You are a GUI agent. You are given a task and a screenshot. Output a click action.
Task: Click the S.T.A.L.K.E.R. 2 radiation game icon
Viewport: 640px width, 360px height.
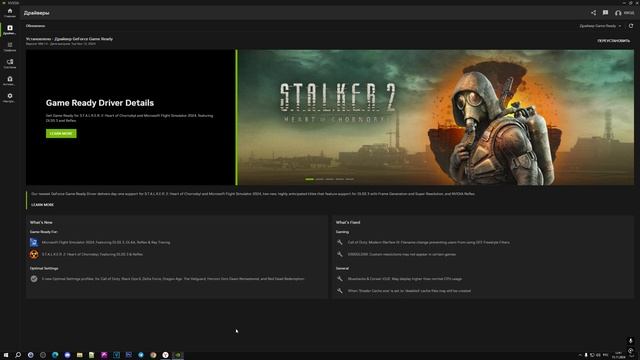click(34, 254)
